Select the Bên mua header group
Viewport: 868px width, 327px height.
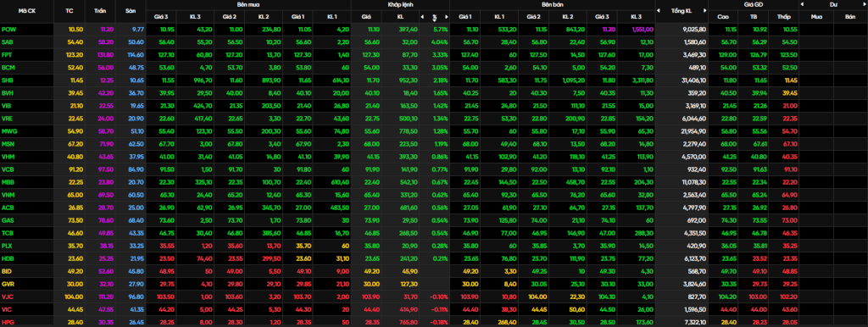tap(248, 4)
